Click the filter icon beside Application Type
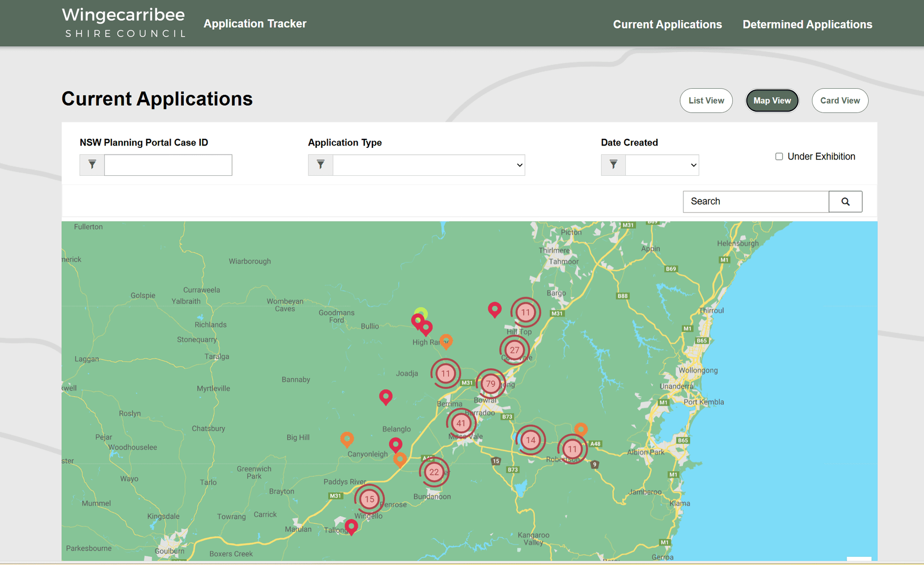 [321, 165]
